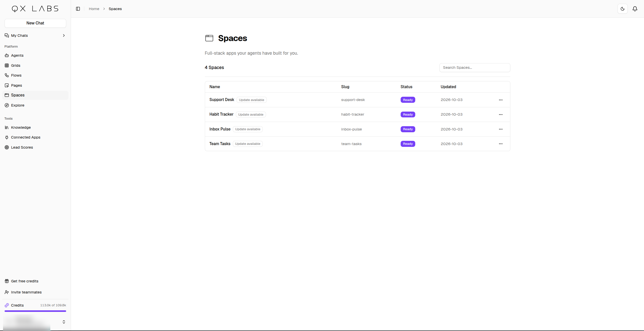Screen dimensions: 644x331
Task: Click Update available badge for Support Desk
Action: click(251, 100)
